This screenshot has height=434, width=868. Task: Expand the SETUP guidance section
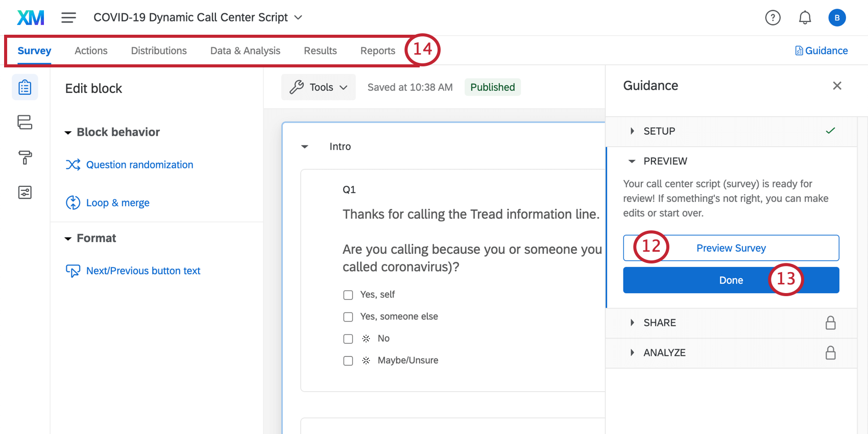[659, 131]
